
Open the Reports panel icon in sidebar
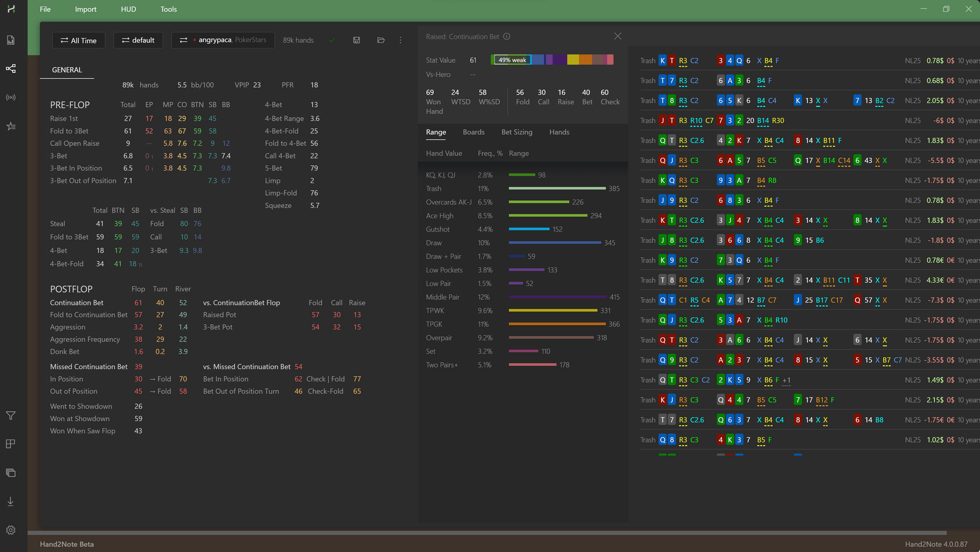10,40
